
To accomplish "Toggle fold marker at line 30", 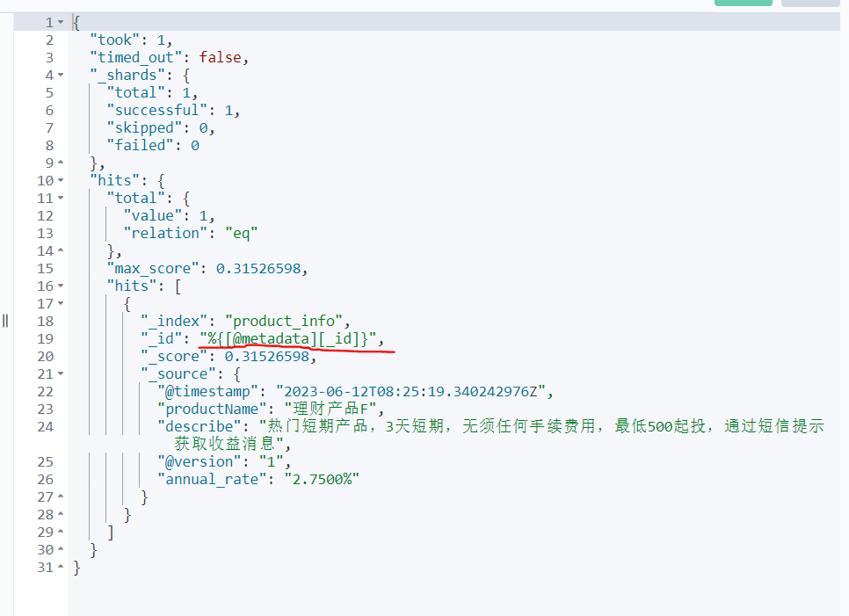I will [61, 549].
